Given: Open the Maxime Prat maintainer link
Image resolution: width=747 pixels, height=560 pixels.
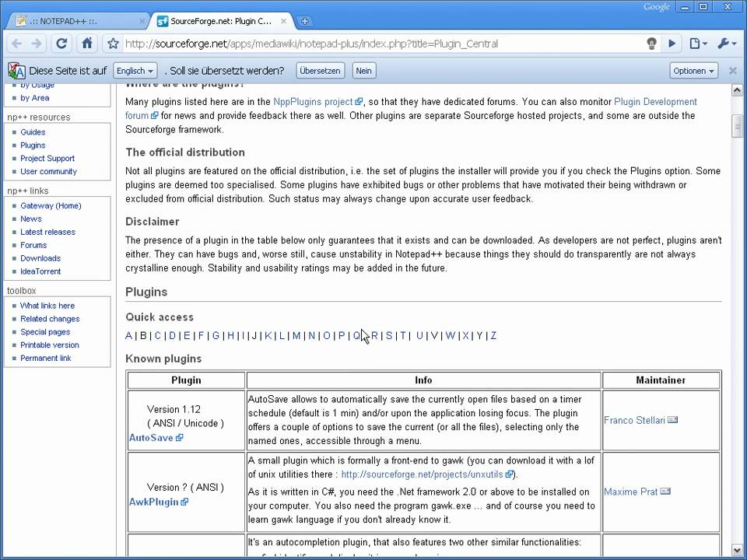Looking at the screenshot, I should [x=630, y=492].
